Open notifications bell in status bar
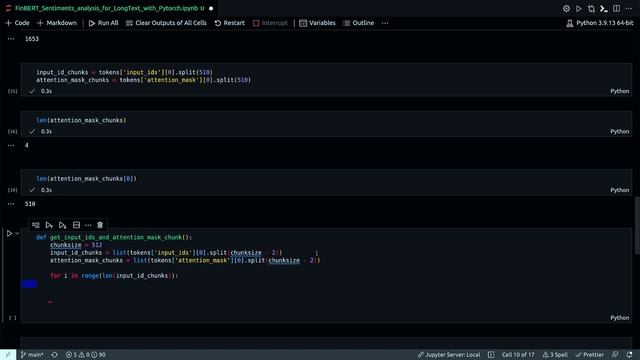Image resolution: width=640 pixels, height=360 pixels. click(629, 355)
